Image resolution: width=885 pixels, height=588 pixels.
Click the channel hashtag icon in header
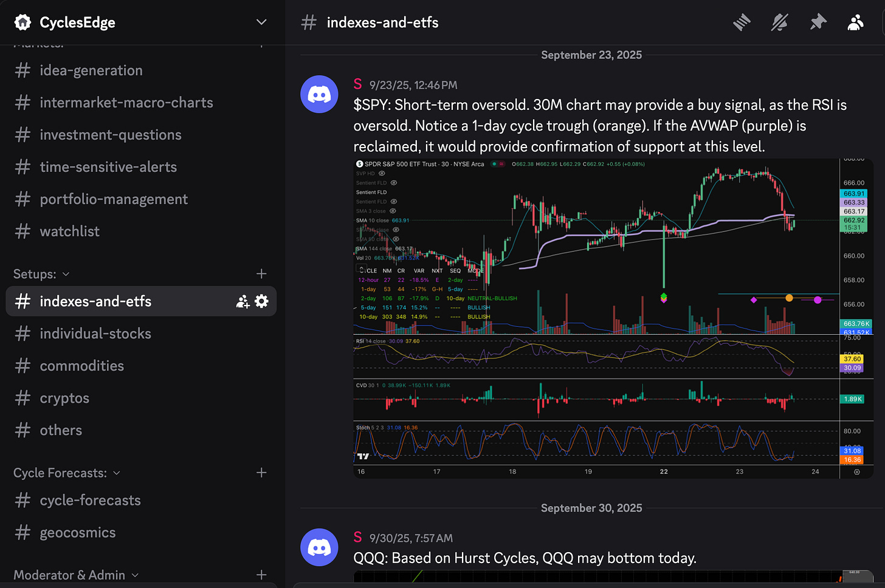point(309,22)
